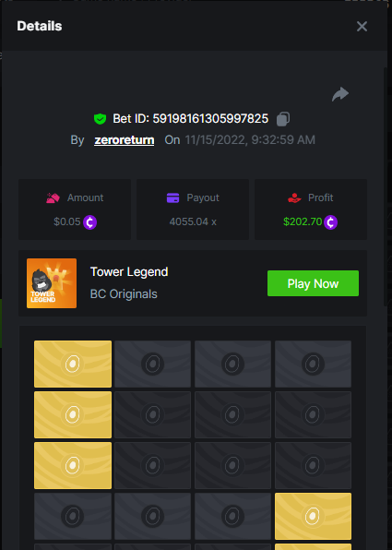Click the Profit coin currency icon
This screenshot has height=550, width=392.
click(x=330, y=222)
